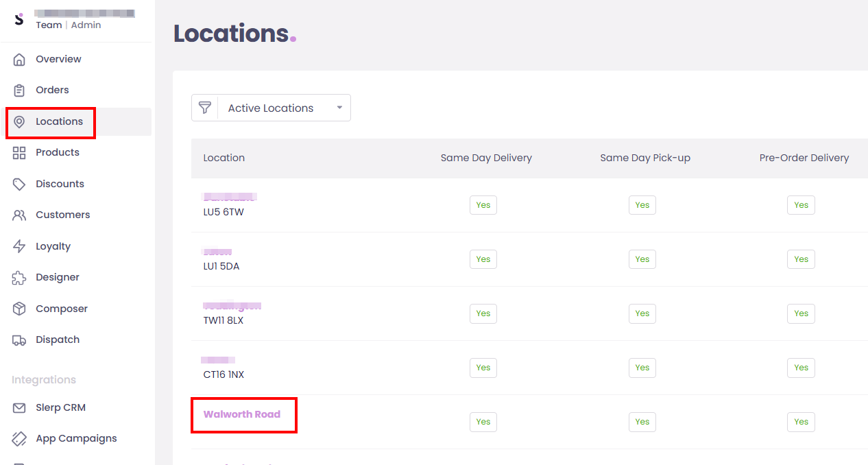The width and height of the screenshot is (868, 465).
Task: Toggle Same Day Delivery Yes for LU5 6TW
Action: point(483,205)
